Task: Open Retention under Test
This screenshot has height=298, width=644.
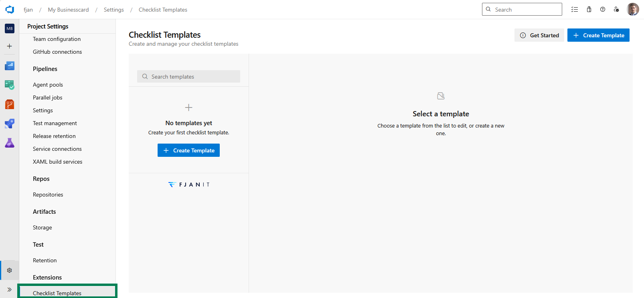Action: pos(45,260)
